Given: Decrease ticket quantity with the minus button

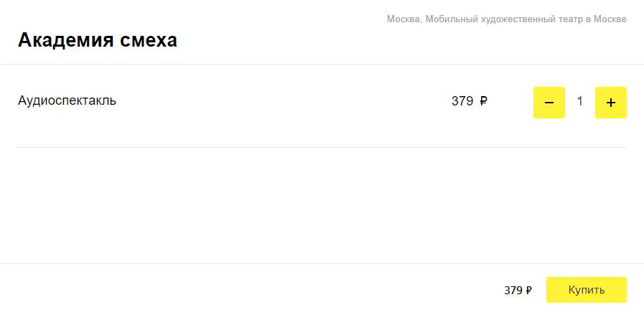Looking at the screenshot, I should 549,103.
